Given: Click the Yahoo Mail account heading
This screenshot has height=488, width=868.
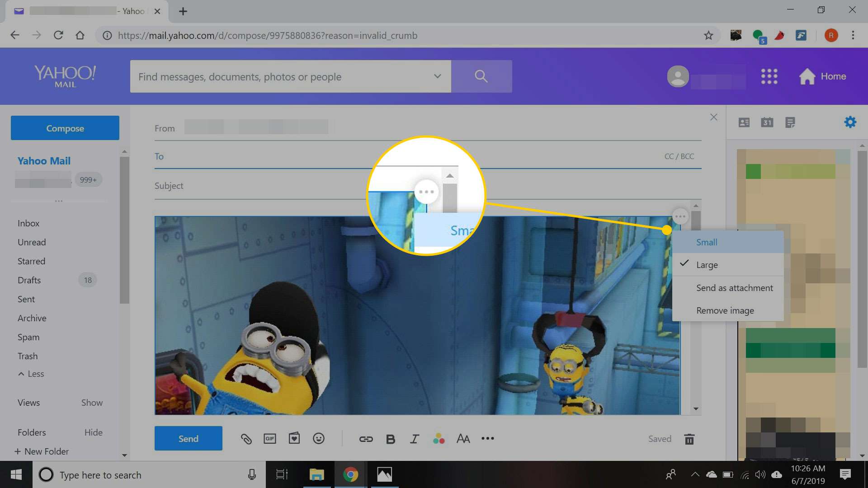Looking at the screenshot, I should (44, 161).
